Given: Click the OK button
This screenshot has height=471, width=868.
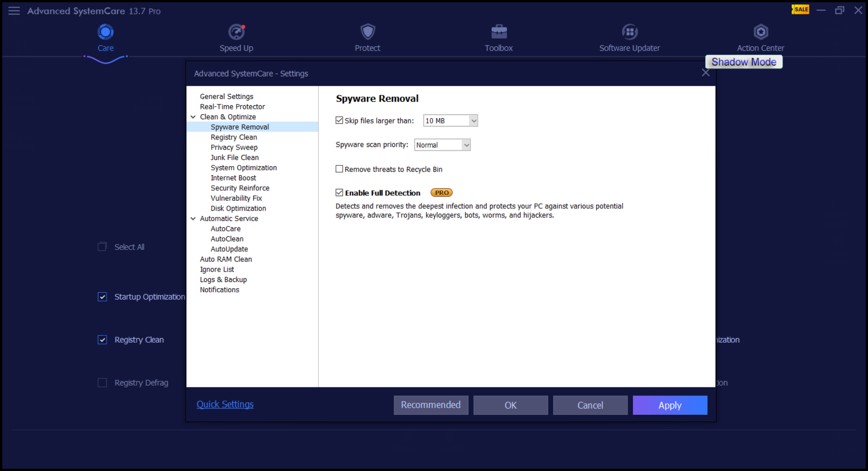Looking at the screenshot, I should click(x=510, y=405).
